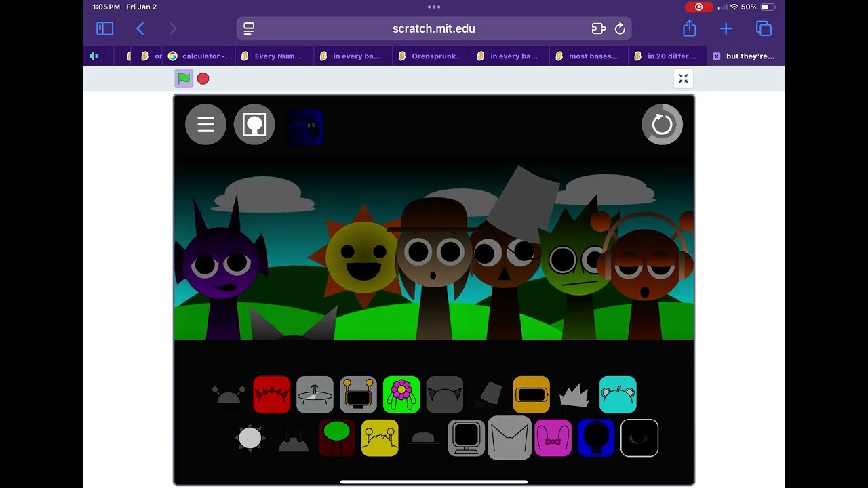Open the Safari tab overview

(764, 28)
